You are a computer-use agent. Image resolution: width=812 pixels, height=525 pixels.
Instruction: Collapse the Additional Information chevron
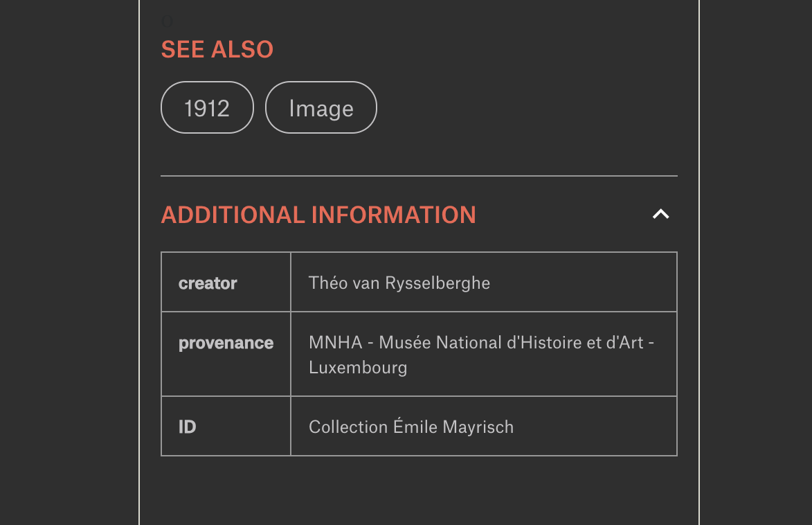tap(661, 214)
